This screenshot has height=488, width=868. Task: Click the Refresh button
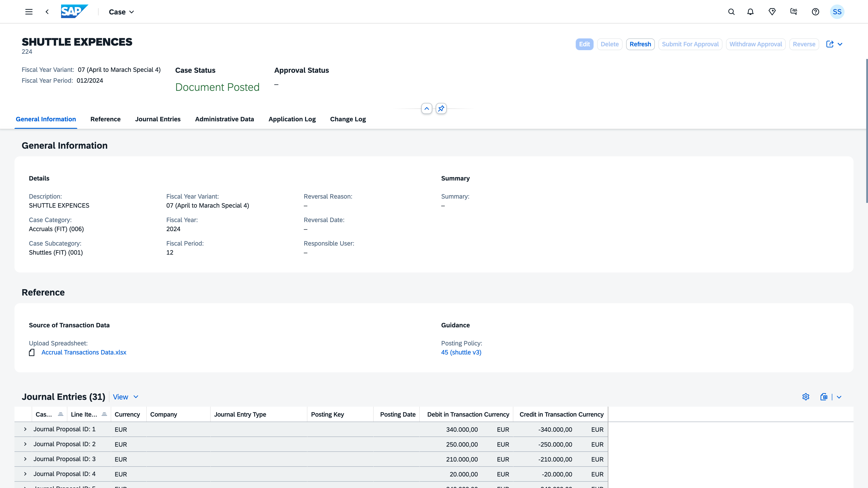[x=640, y=44]
